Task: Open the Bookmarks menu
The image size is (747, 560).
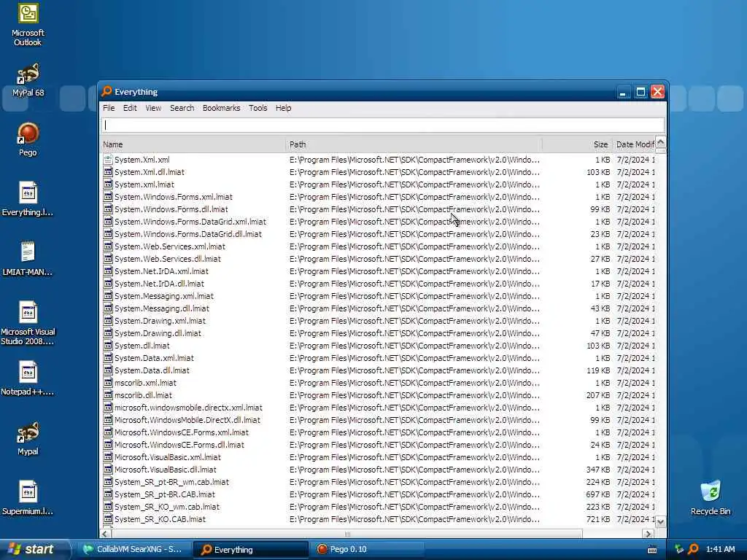Action: click(x=221, y=108)
